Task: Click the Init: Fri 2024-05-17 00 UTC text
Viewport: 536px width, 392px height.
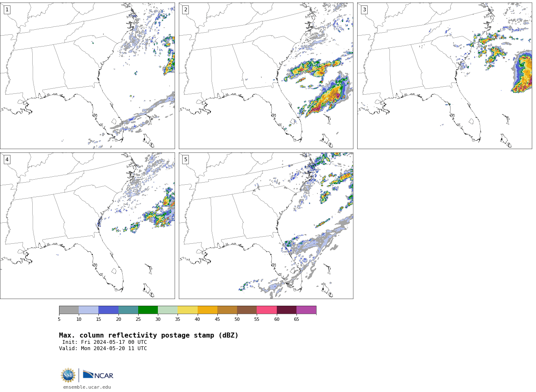Action: tap(105, 342)
